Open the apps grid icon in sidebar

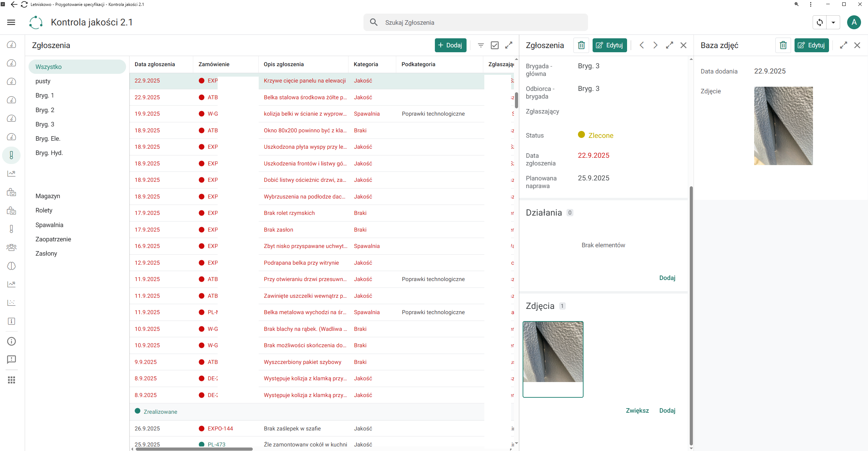click(x=11, y=380)
